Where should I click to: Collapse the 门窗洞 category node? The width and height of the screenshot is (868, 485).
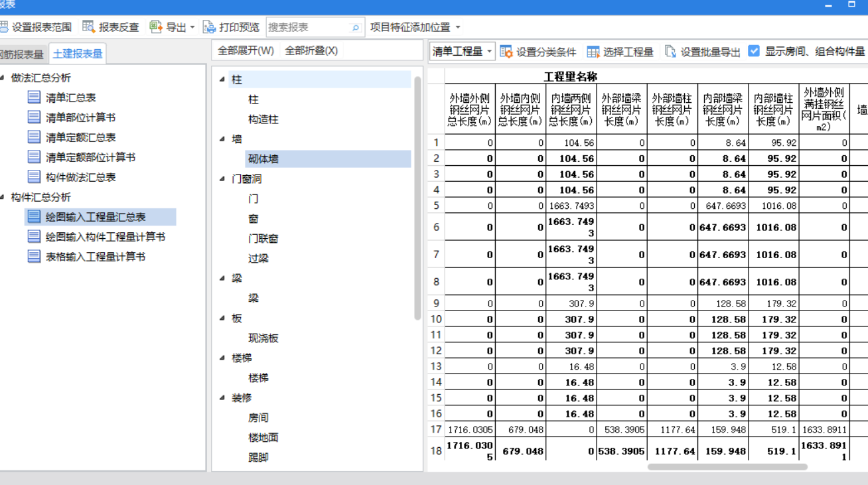click(222, 179)
